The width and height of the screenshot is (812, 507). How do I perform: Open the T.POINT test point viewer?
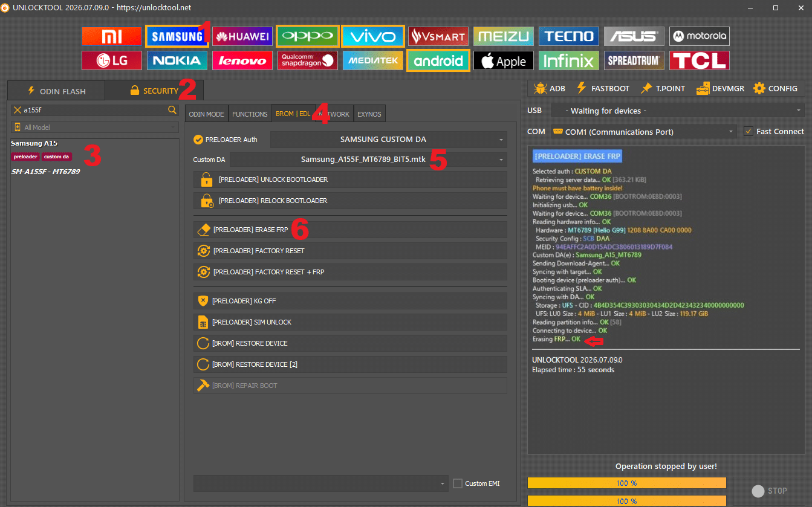pyautogui.click(x=663, y=88)
